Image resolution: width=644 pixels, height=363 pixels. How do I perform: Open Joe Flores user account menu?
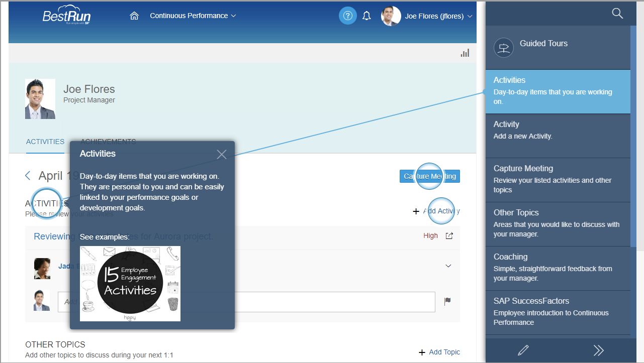[x=438, y=16]
